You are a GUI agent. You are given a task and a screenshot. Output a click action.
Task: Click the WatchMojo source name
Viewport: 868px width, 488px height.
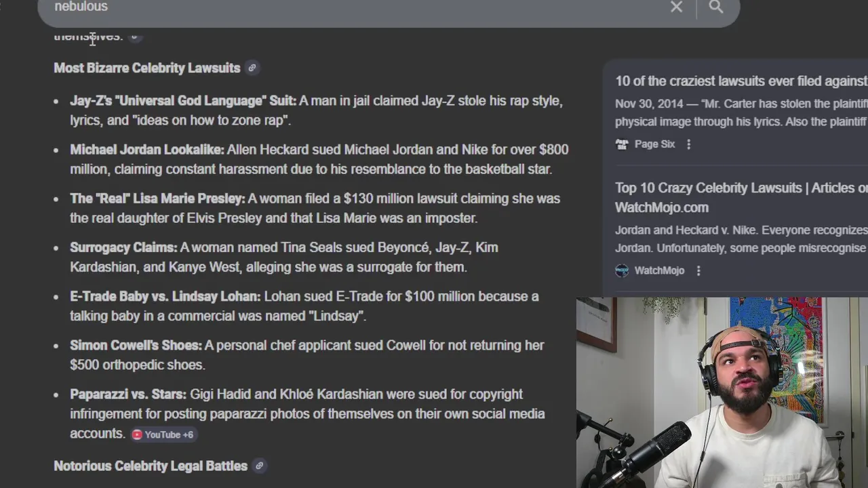click(659, 270)
